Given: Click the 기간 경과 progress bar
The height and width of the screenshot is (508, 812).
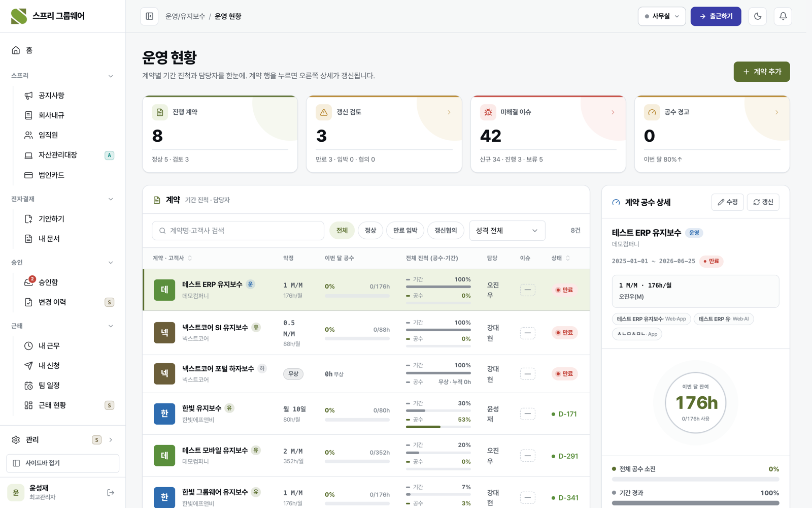Looking at the screenshot, I should click(x=695, y=503).
